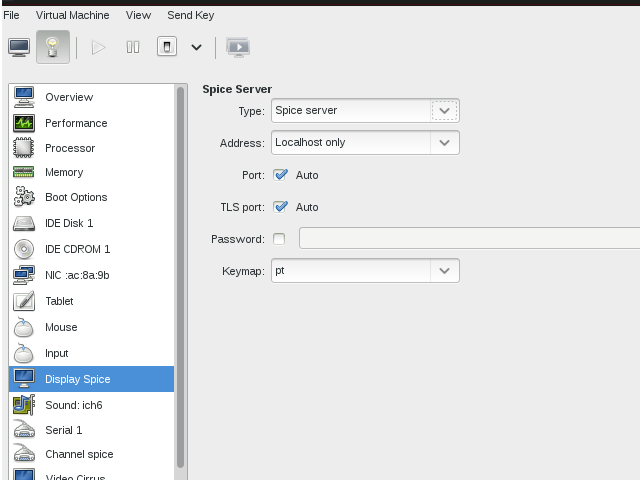This screenshot has height=480, width=640.
Task: Power on the virtual machine
Action: click(x=98, y=47)
